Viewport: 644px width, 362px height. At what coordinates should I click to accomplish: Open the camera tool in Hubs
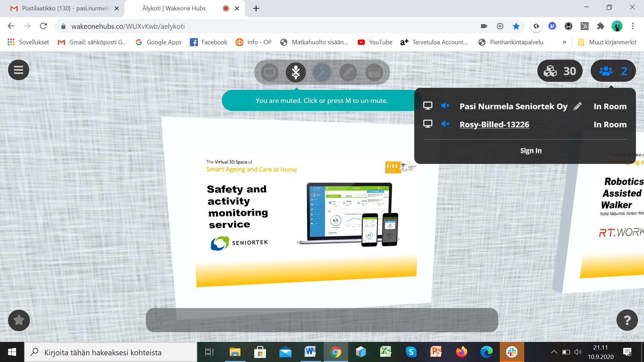click(374, 72)
